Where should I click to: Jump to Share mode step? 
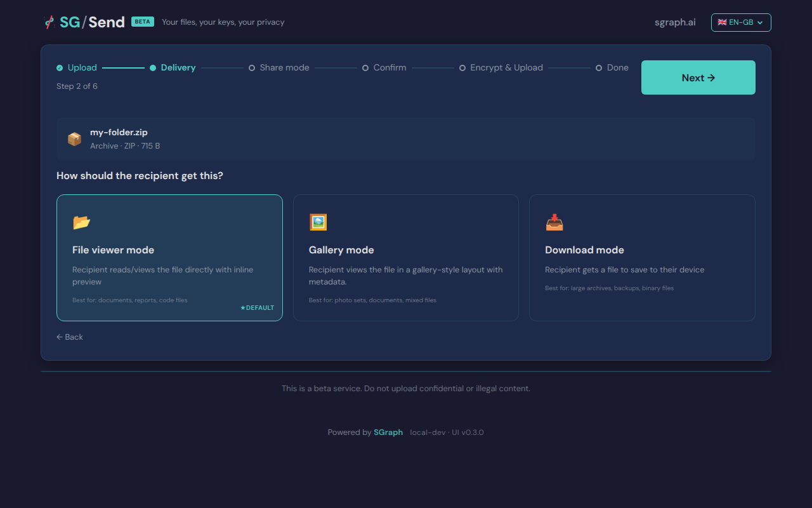(284, 68)
